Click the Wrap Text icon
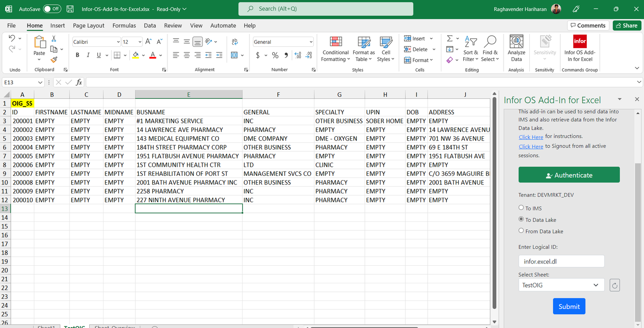 [234, 42]
